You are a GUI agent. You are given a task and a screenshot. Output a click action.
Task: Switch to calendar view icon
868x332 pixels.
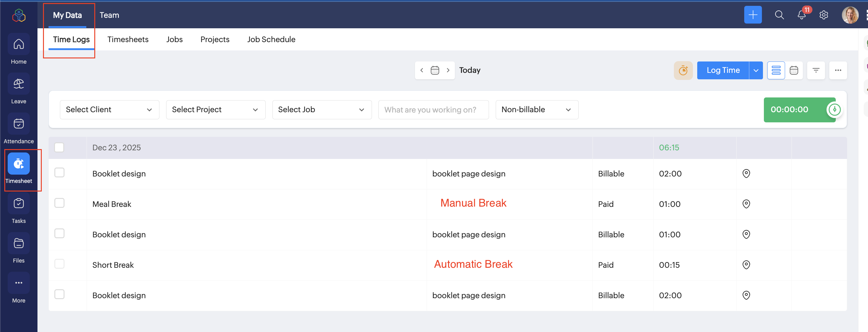click(794, 70)
